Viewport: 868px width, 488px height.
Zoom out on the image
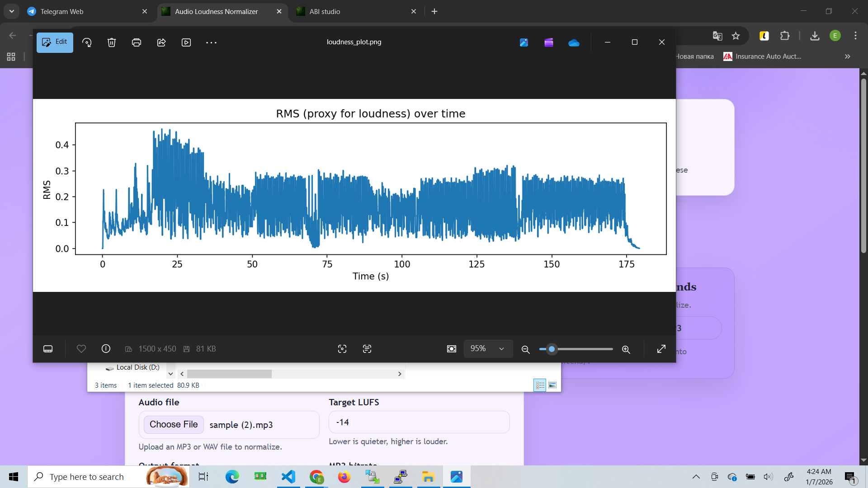click(525, 349)
